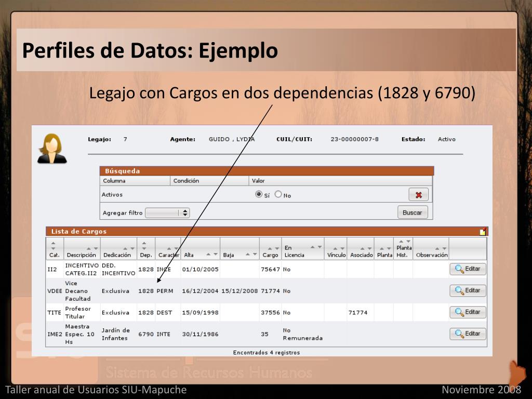Image resolution: width=532 pixels, height=399 pixels.
Task: Click the Encontrados 4 registros footer
Action: point(267,353)
